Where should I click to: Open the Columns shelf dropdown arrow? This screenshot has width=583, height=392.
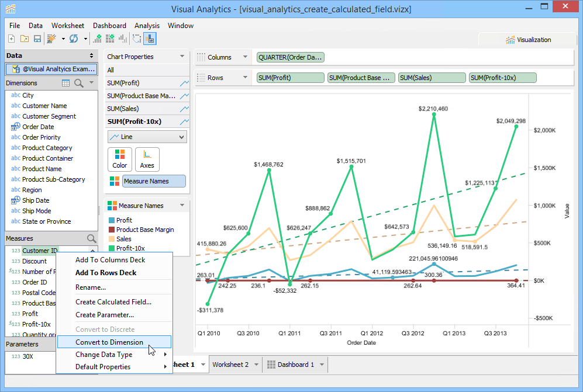[245, 57]
